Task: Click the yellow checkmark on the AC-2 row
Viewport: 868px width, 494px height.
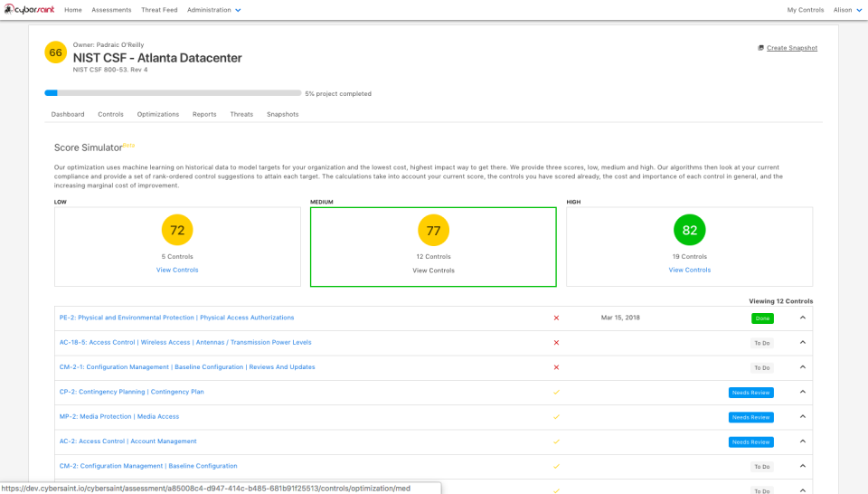Action: click(x=556, y=442)
